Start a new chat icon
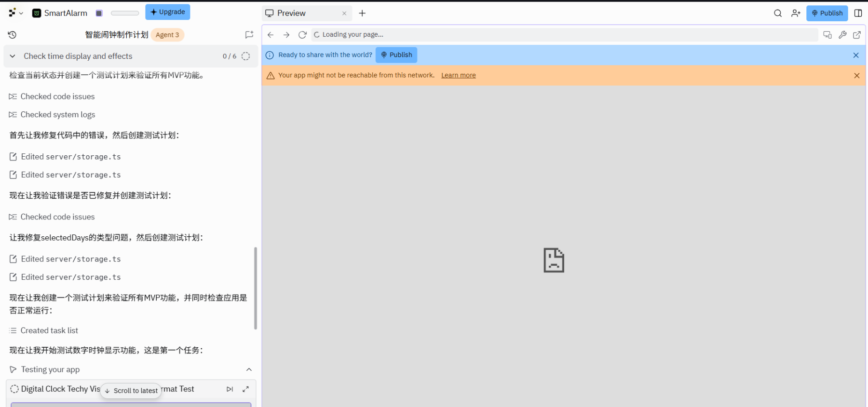 coord(249,35)
